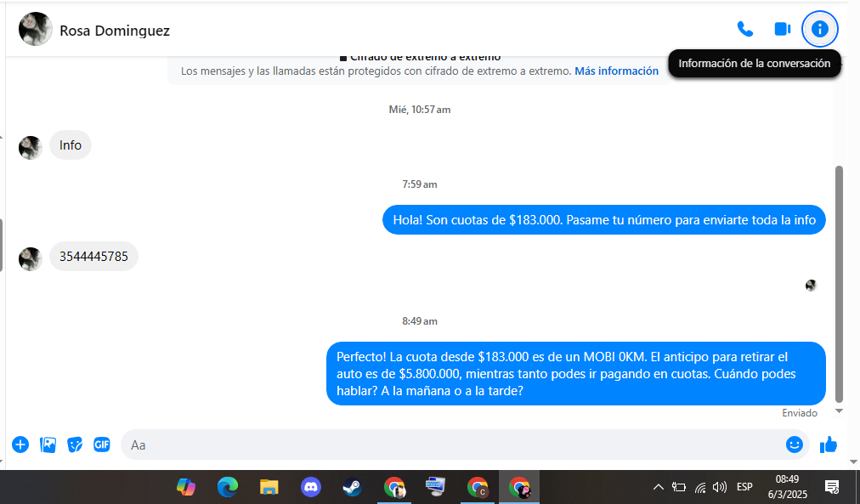Click the 8:49 am timestamp
The height and width of the screenshot is (504, 860).
point(420,321)
